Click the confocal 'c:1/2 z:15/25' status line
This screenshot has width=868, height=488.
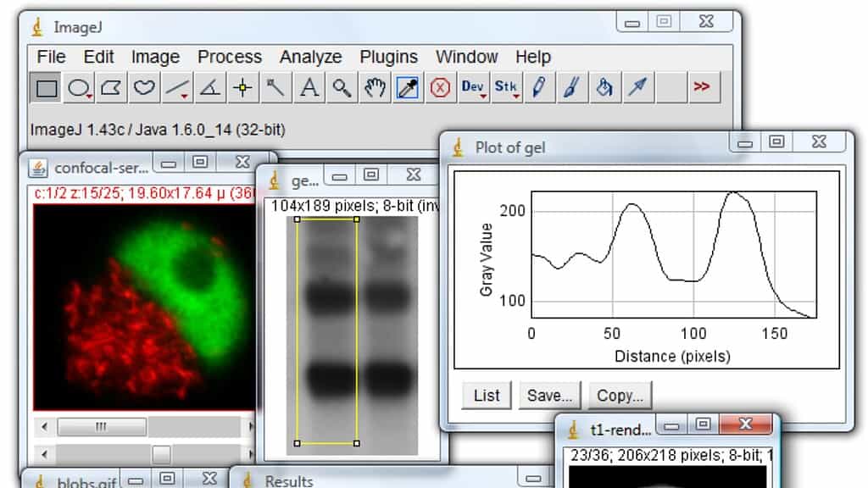click(144, 193)
